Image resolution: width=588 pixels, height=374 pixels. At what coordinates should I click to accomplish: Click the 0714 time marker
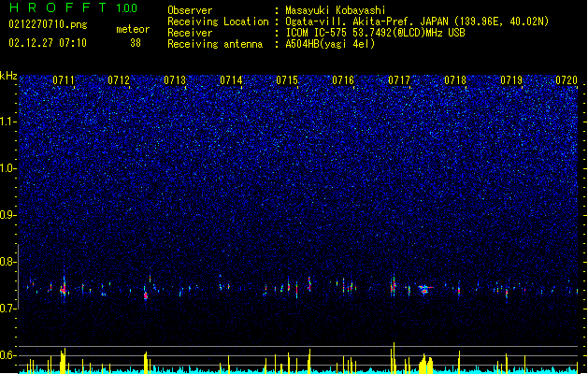[x=231, y=80]
